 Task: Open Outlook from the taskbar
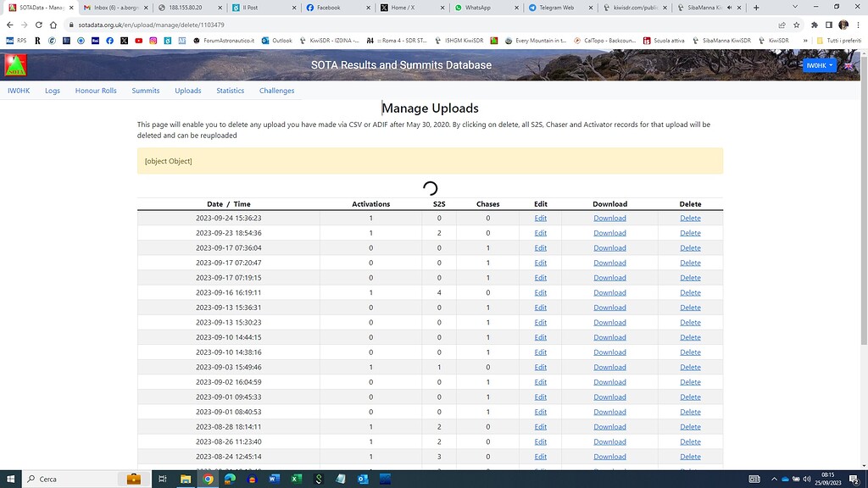coord(362,479)
